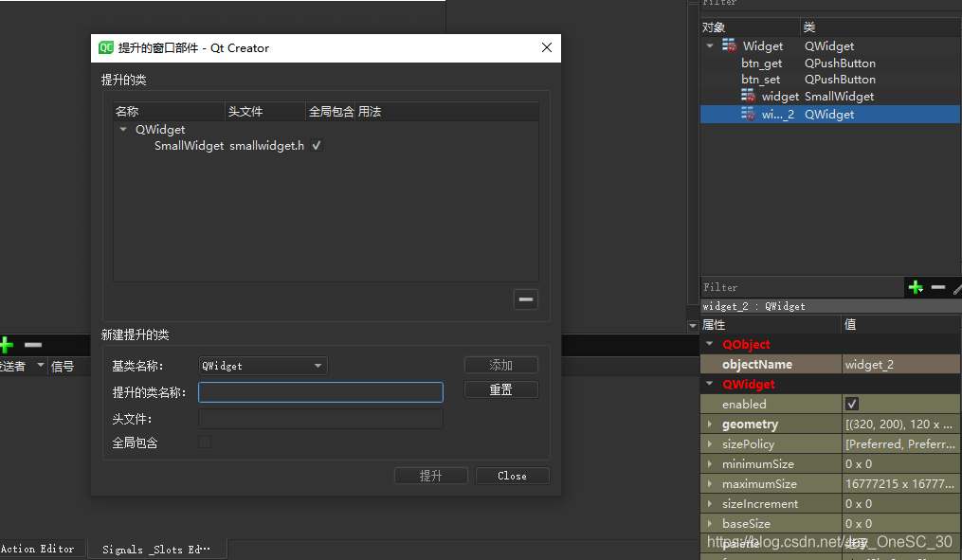Switch to Signals _Slots Editor tab
Screen dimensions: 962x560
coord(156,550)
